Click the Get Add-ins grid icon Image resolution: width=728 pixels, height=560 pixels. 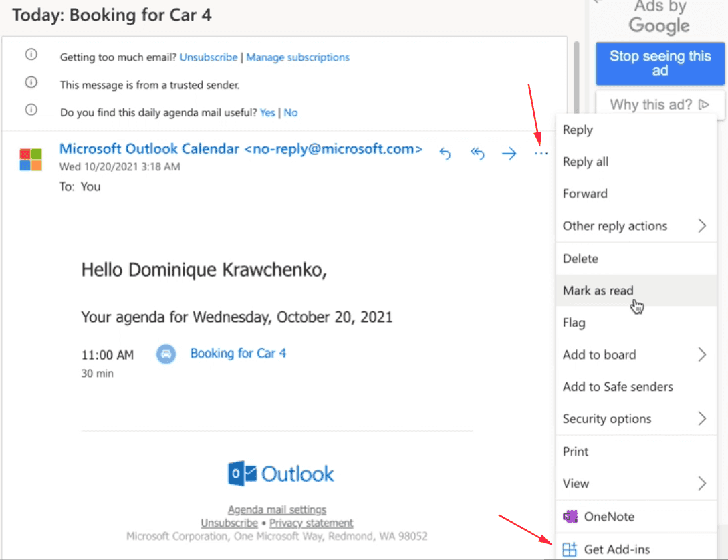(569, 549)
